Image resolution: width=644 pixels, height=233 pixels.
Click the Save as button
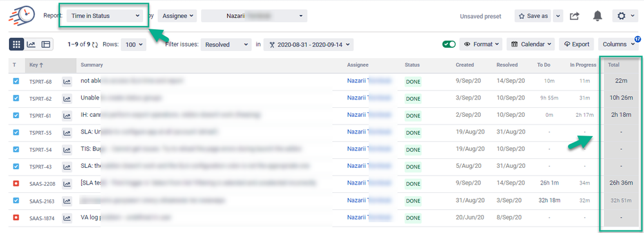point(533,16)
